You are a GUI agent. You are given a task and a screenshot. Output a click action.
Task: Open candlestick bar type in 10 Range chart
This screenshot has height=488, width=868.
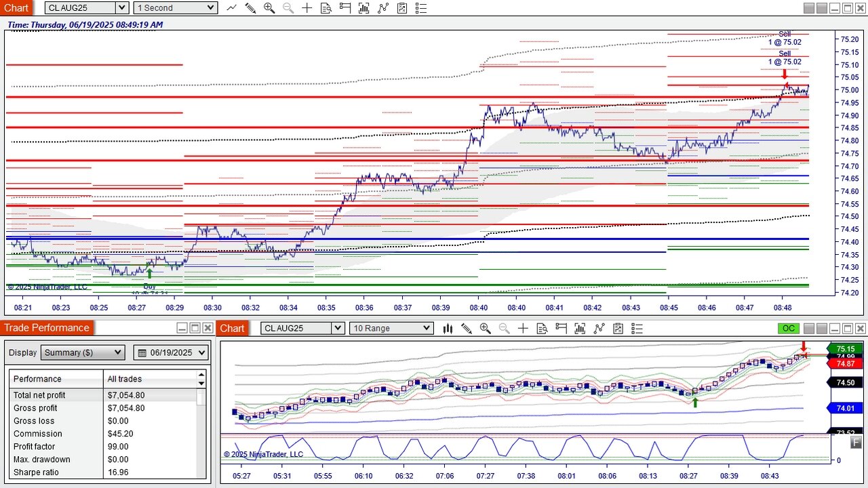click(x=448, y=328)
